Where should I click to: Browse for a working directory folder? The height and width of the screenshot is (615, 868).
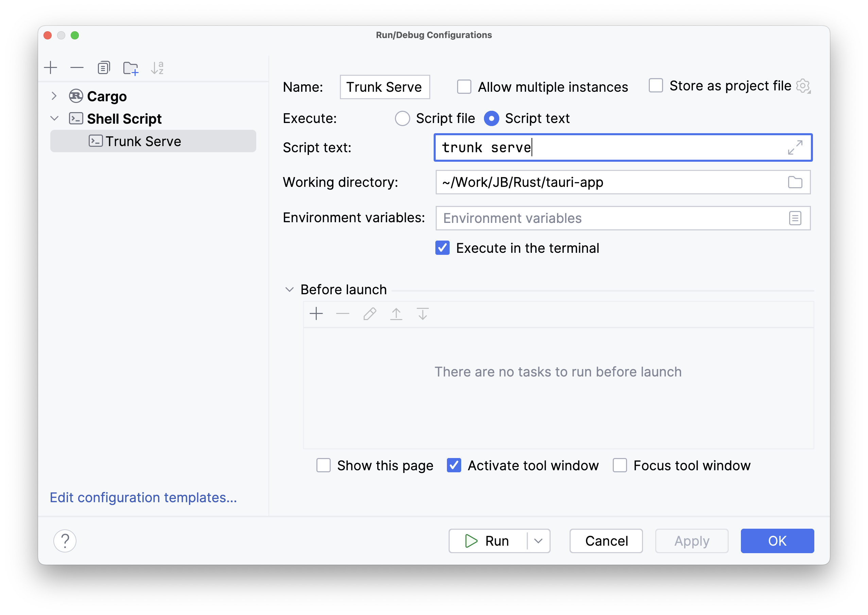pos(795,182)
